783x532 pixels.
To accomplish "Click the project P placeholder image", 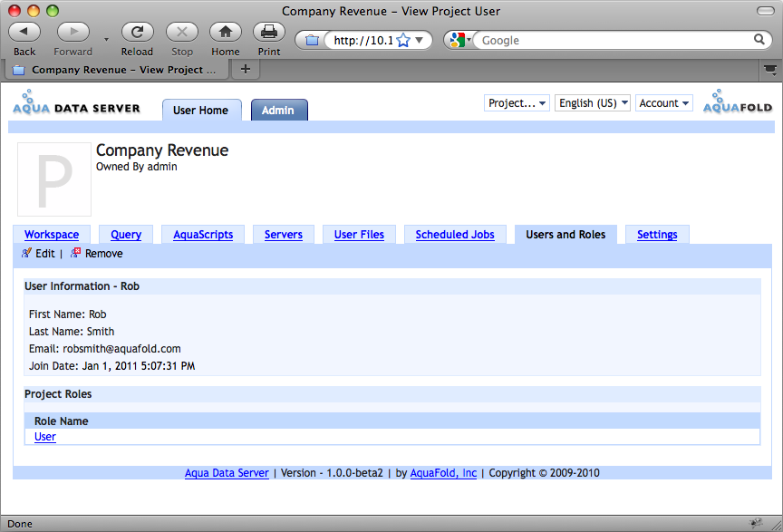I will [x=54, y=179].
